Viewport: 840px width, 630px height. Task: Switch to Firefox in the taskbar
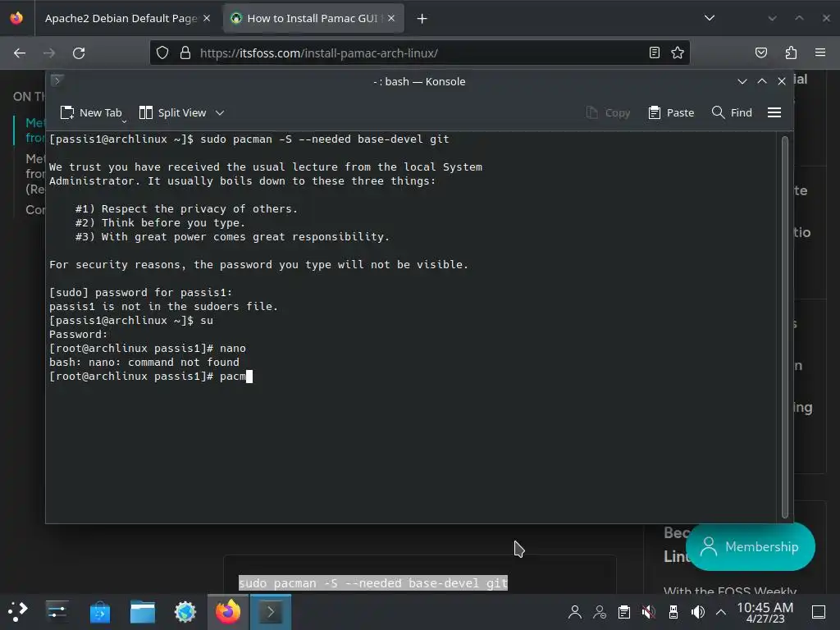tap(228, 612)
